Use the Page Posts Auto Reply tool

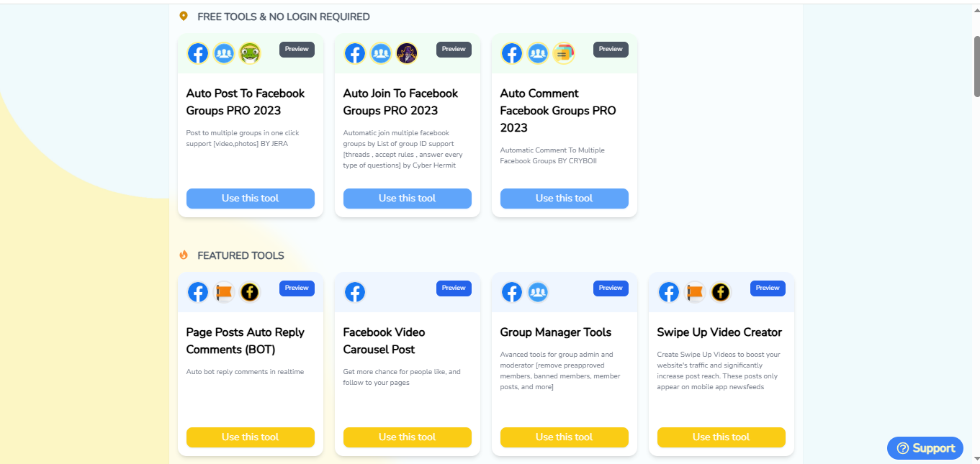pos(251,437)
